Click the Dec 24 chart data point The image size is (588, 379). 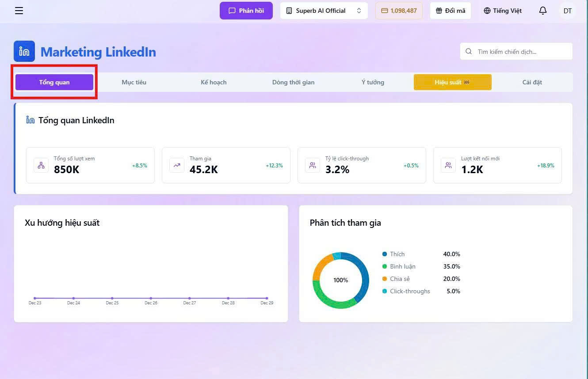pos(73,298)
